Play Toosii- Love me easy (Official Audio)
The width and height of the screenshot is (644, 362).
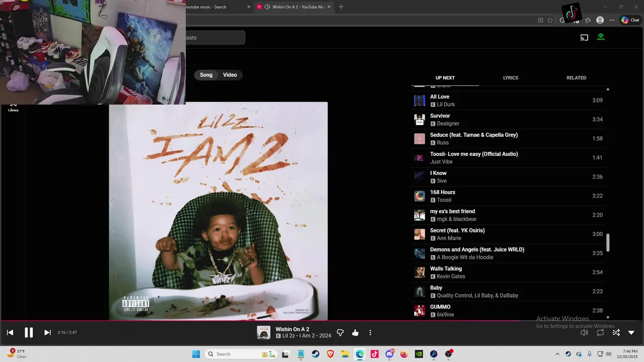508,158
